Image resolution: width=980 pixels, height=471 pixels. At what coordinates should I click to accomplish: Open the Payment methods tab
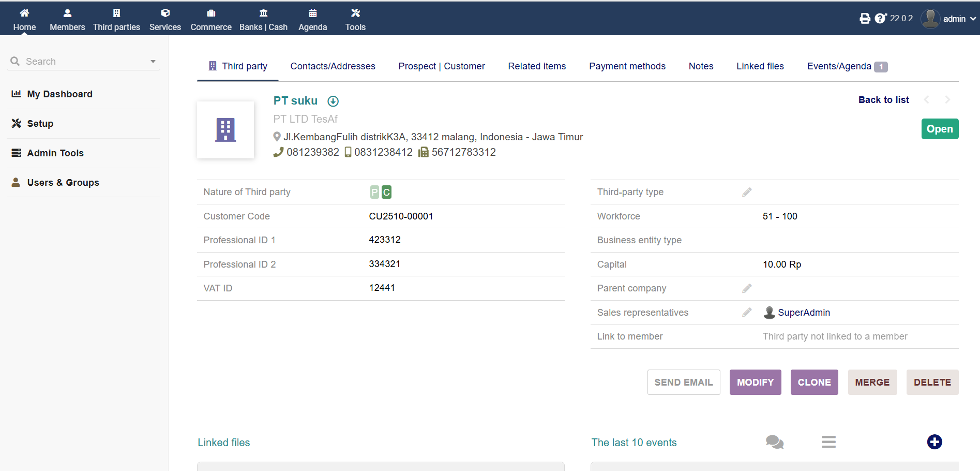click(627, 66)
